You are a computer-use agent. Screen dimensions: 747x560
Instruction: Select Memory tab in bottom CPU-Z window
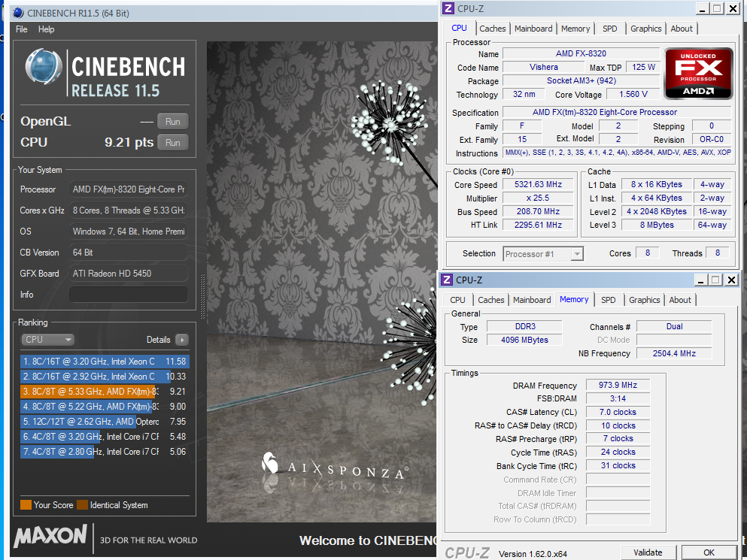(x=574, y=299)
